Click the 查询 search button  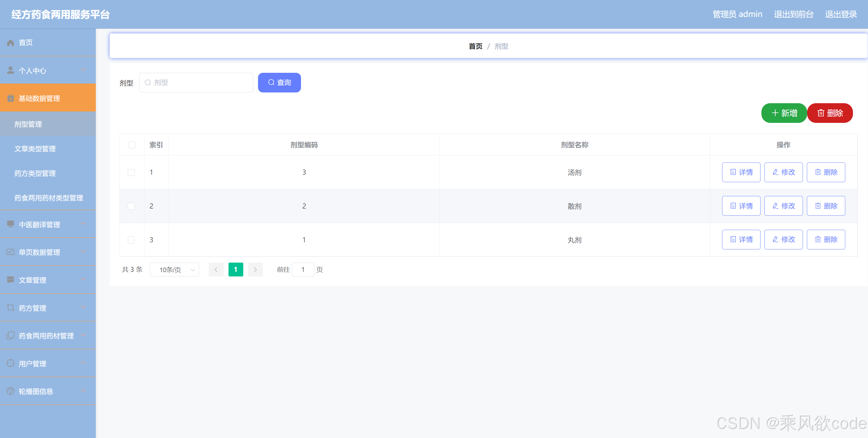click(279, 82)
